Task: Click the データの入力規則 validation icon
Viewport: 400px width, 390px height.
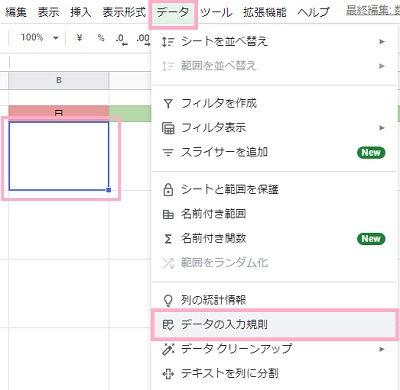Action: click(168, 325)
